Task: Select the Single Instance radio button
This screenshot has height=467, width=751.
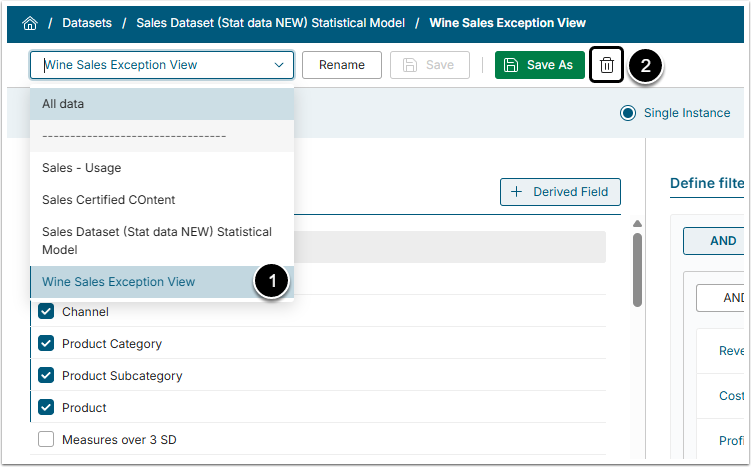Action: [x=628, y=113]
